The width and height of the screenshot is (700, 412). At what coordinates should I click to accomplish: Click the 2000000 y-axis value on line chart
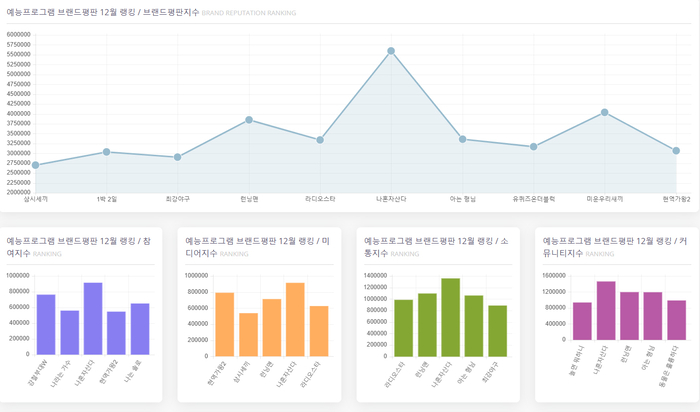click(x=19, y=192)
